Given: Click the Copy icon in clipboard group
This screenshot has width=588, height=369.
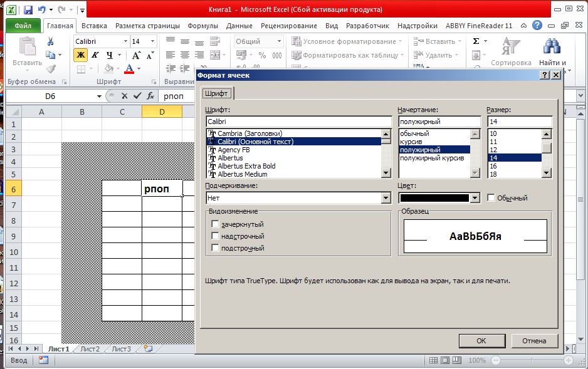Looking at the screenshot, I should tap(50, 55).
